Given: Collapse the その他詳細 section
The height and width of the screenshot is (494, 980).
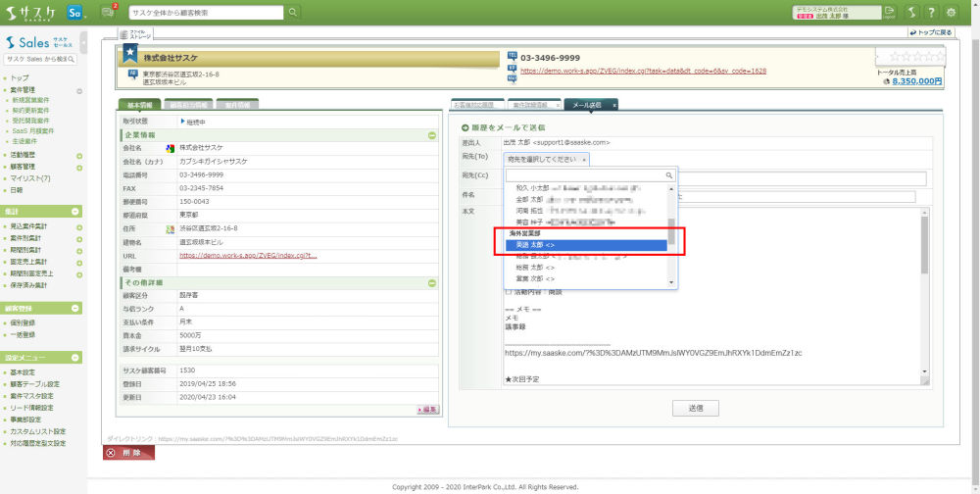Looking at the screenshot, I should point(431,283).
